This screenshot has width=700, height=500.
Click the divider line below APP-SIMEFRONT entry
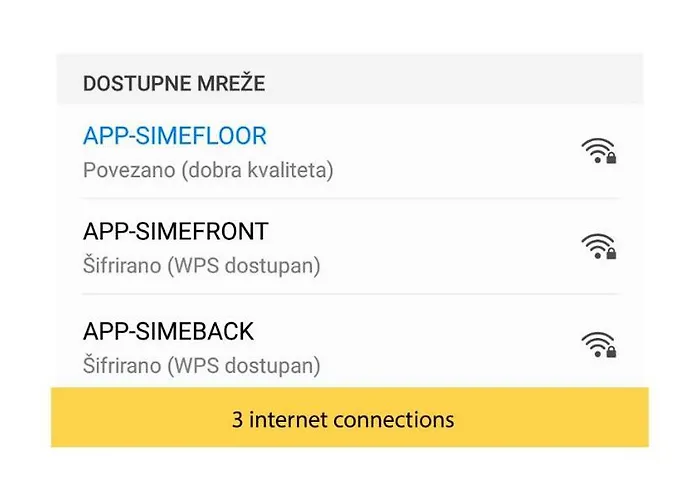(350, 294)
